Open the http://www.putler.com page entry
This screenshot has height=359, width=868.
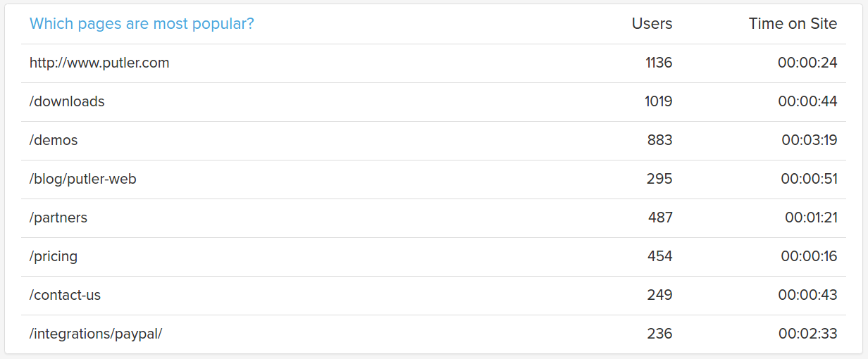click(99, 63)
